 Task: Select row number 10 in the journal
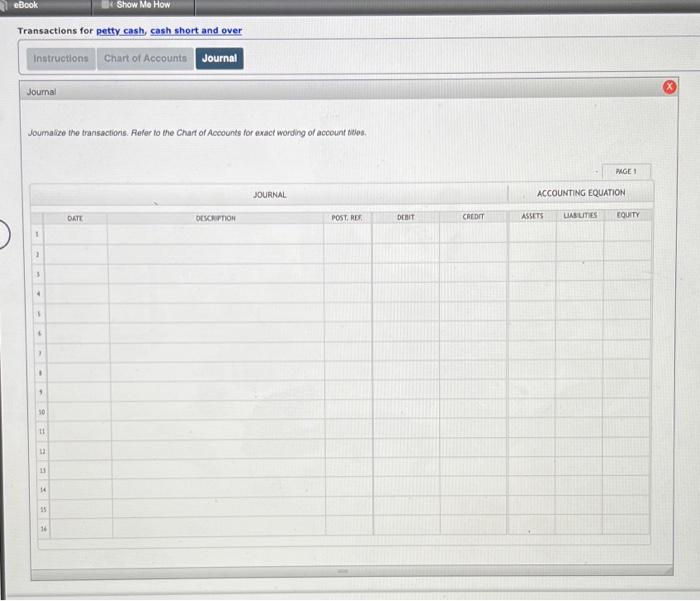[42, 412]
